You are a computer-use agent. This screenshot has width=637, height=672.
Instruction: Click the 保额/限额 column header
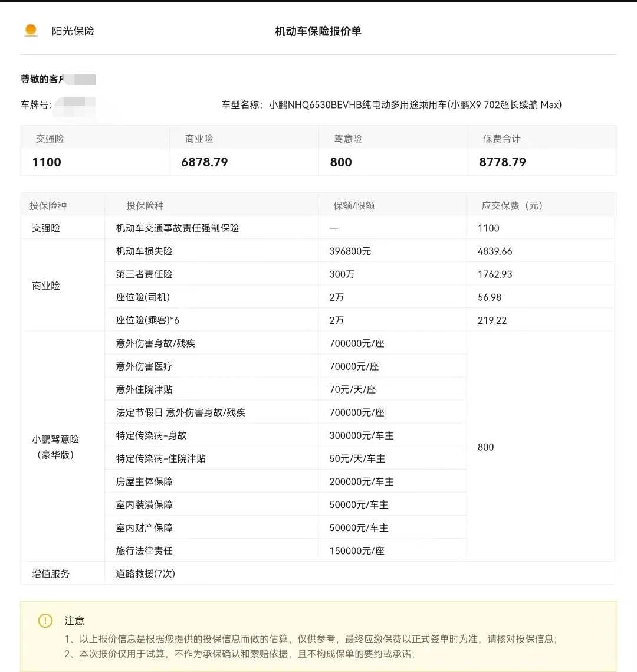(x=354, y=206)
